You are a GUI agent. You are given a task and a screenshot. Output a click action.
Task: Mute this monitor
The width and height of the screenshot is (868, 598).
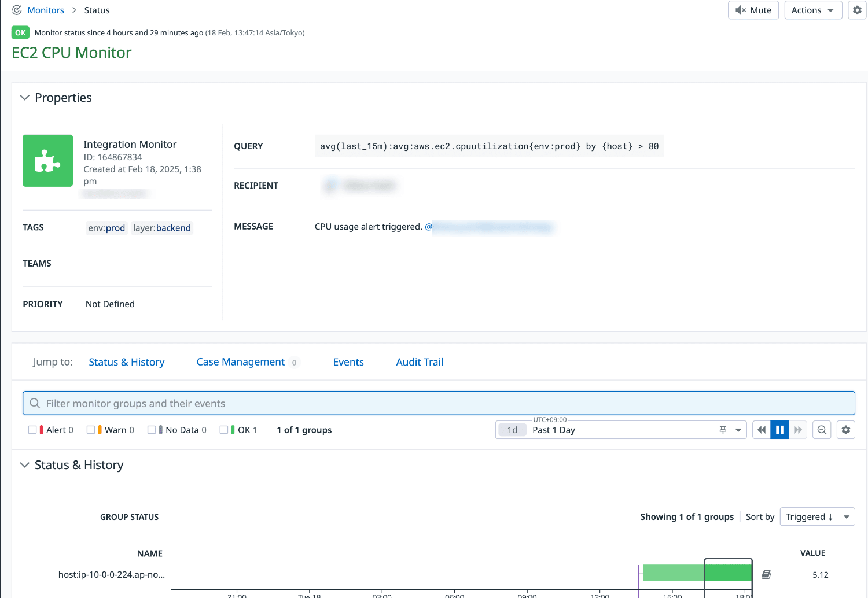pos(753,10)
